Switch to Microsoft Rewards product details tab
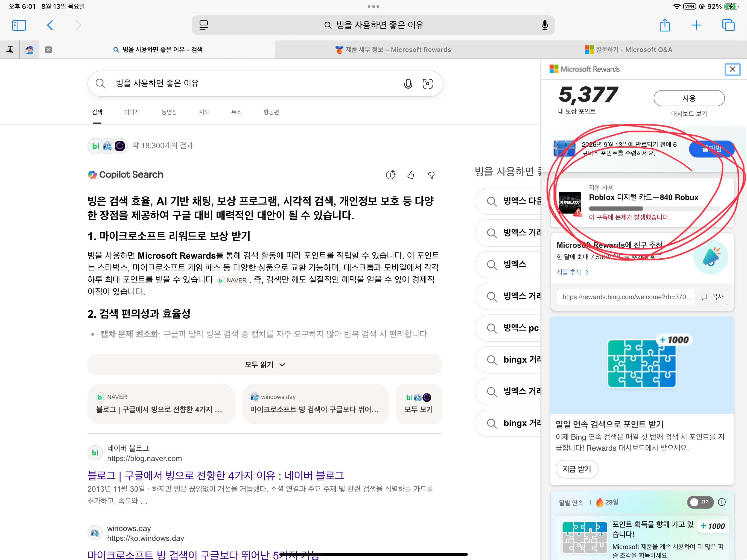This screenshot has width=747, height=560. (393, 50)
